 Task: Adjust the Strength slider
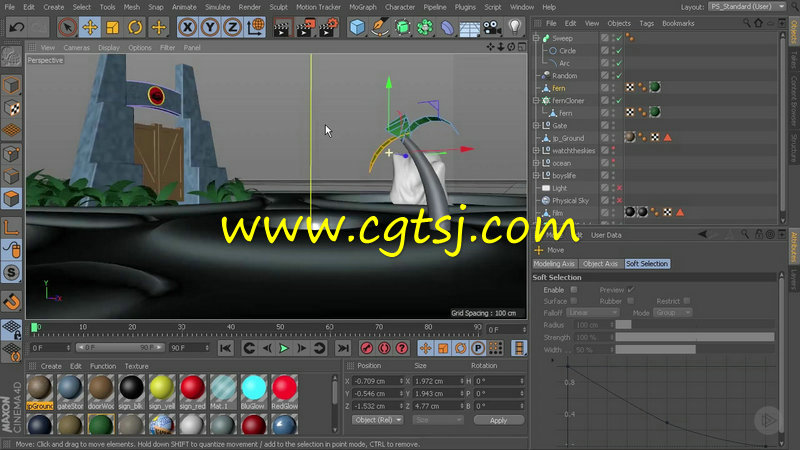point(694,337)
